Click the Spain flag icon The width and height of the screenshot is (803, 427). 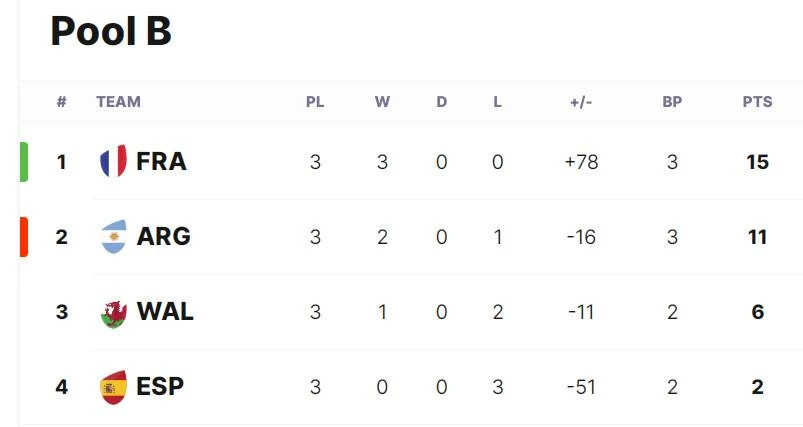pyautogui.click(x=113, y=387)
